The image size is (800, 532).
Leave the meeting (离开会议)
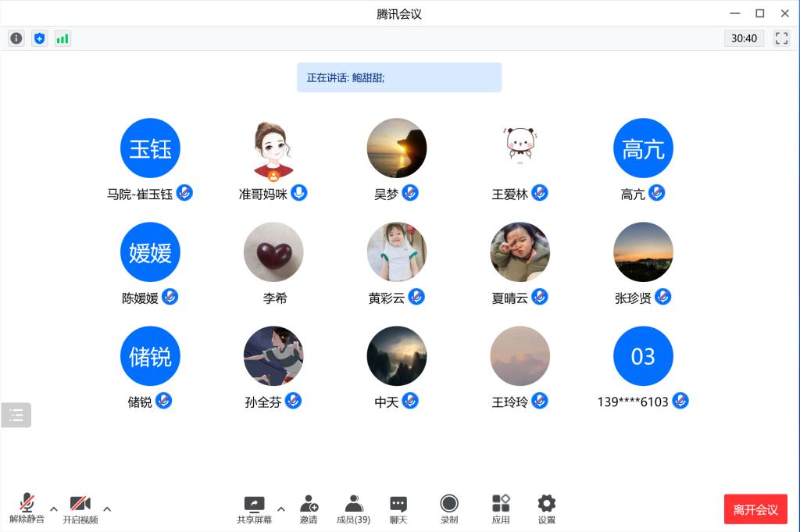755,509
